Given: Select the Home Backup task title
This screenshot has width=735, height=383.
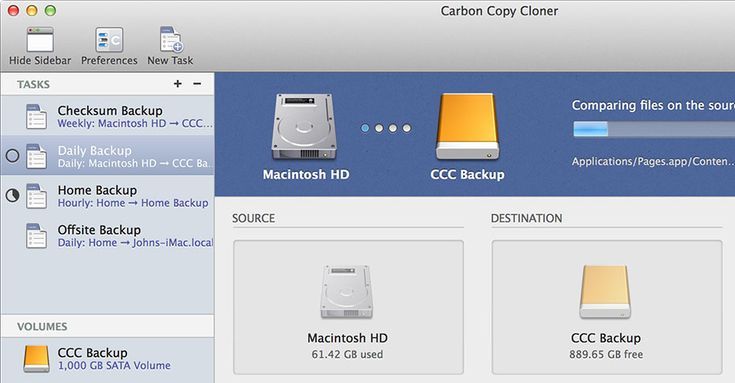Looking at the screenshot, I should click(98, 190).
